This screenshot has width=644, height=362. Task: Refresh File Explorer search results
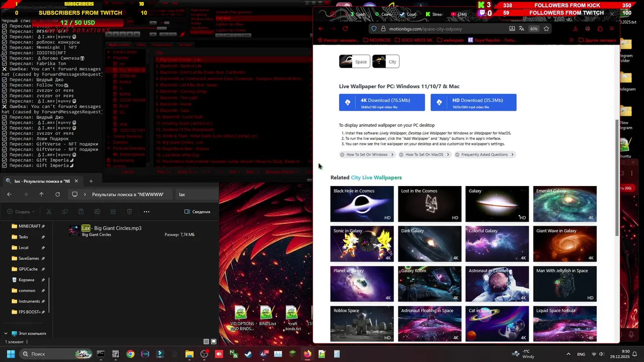coord(57,195)
